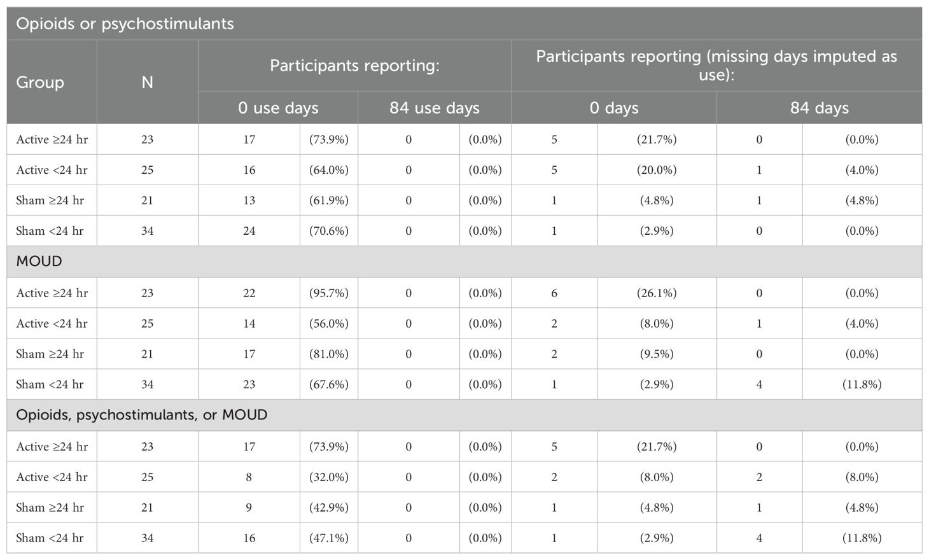Select the "Participants reporting:" header cell

354,66
